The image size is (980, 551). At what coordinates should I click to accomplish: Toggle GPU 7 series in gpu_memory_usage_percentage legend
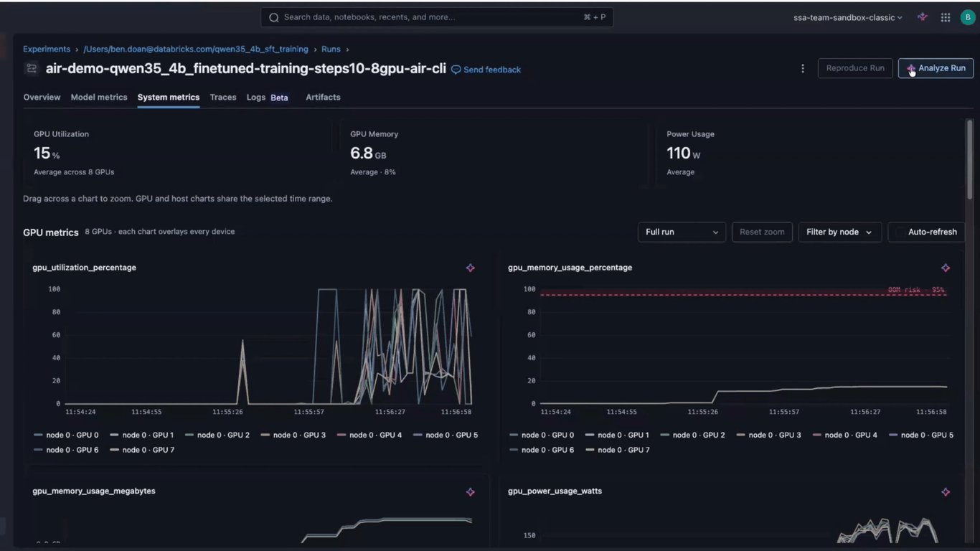617,450
